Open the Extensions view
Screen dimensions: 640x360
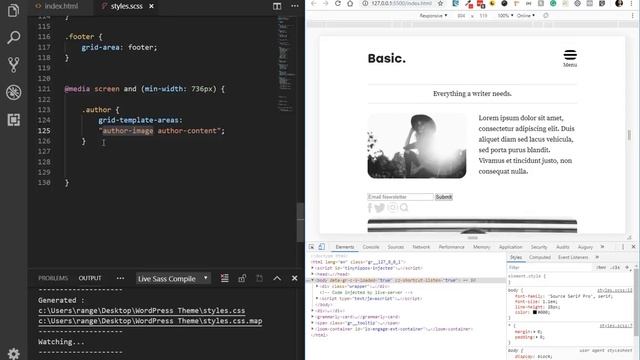[13, 120]
